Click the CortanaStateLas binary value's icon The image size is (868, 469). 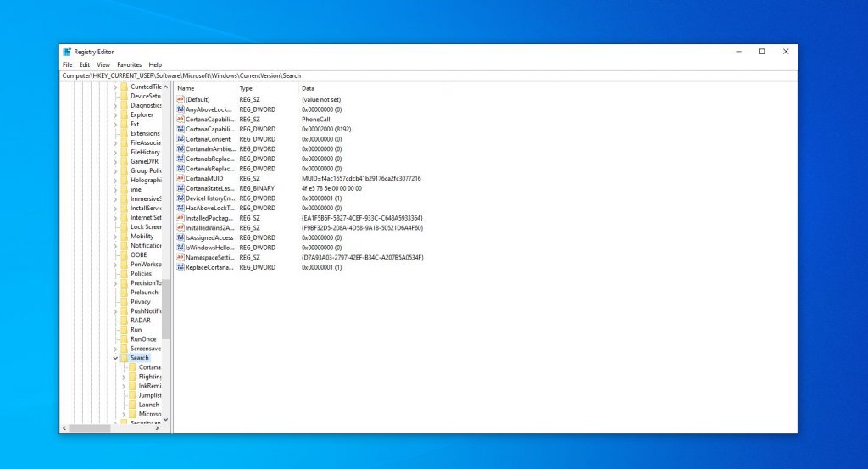pyautogui.click(x=181, y=188)
